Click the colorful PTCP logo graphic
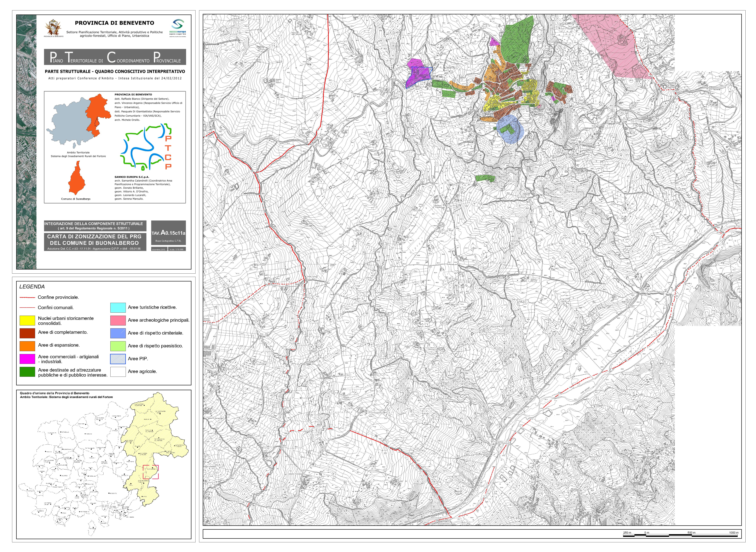Image resolution: width=756 pixels, height=552 pixels. click(x=146, y=147)
